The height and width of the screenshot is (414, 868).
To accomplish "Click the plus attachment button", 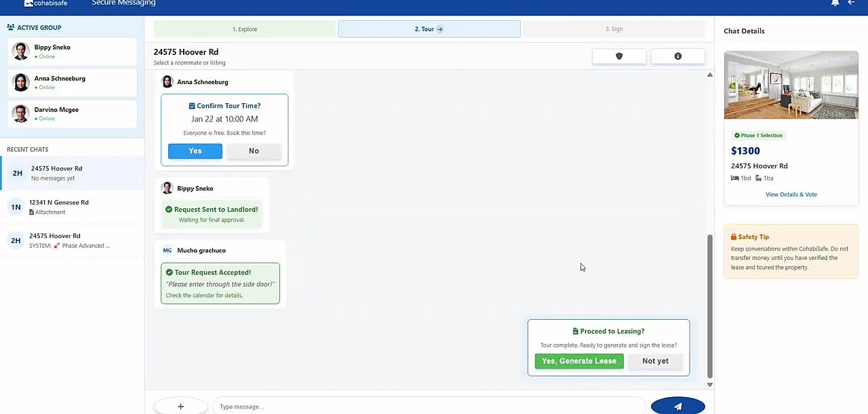I will 180,407.
